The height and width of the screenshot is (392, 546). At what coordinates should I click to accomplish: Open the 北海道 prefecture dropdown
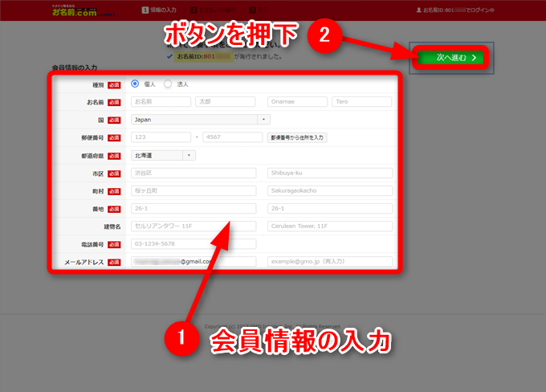point(163,155)
